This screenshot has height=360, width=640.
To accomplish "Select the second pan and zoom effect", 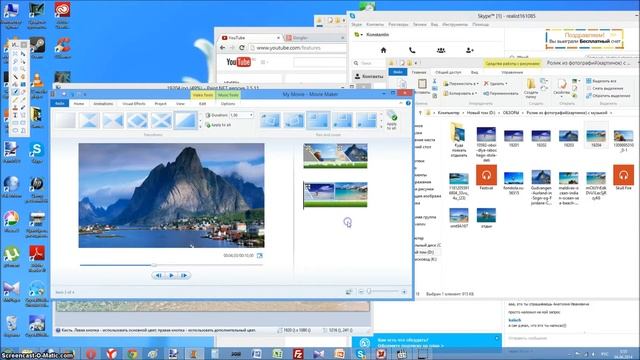I will (x=294, y=120).
